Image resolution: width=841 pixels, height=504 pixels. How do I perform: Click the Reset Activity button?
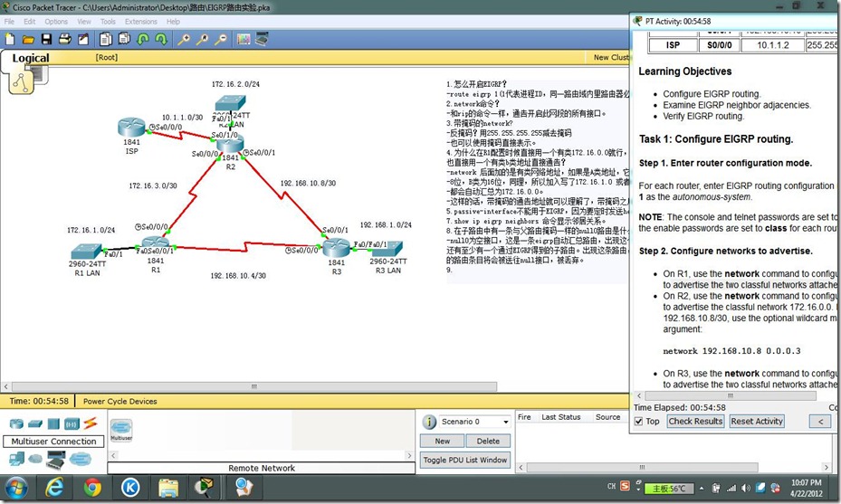click(757, 422)
